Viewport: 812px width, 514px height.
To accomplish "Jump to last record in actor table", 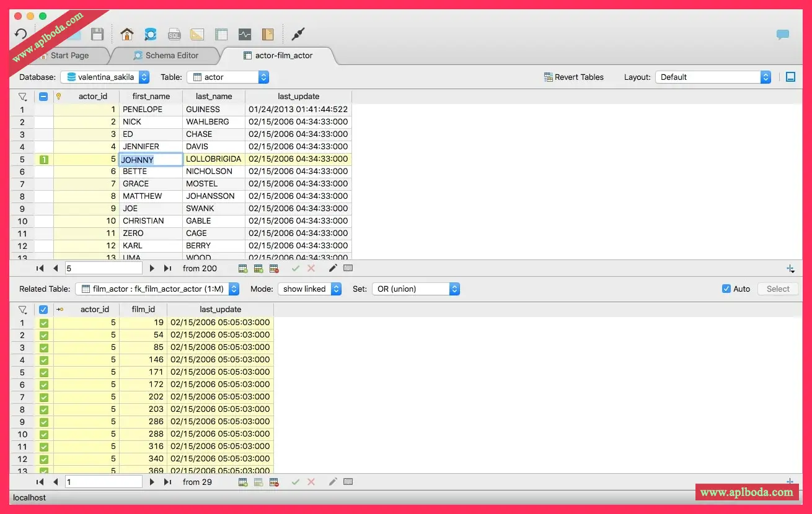I will click(x=167, y=268).
